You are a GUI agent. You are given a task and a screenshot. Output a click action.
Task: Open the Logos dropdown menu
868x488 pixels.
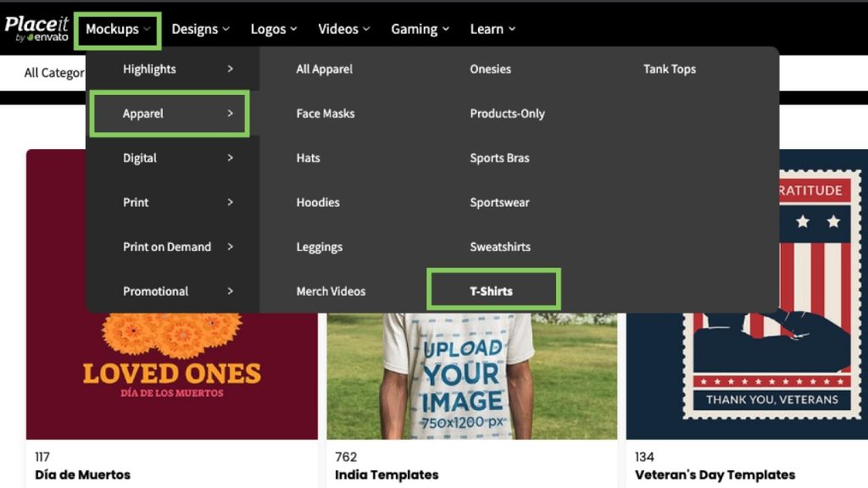tap(274, 30)
